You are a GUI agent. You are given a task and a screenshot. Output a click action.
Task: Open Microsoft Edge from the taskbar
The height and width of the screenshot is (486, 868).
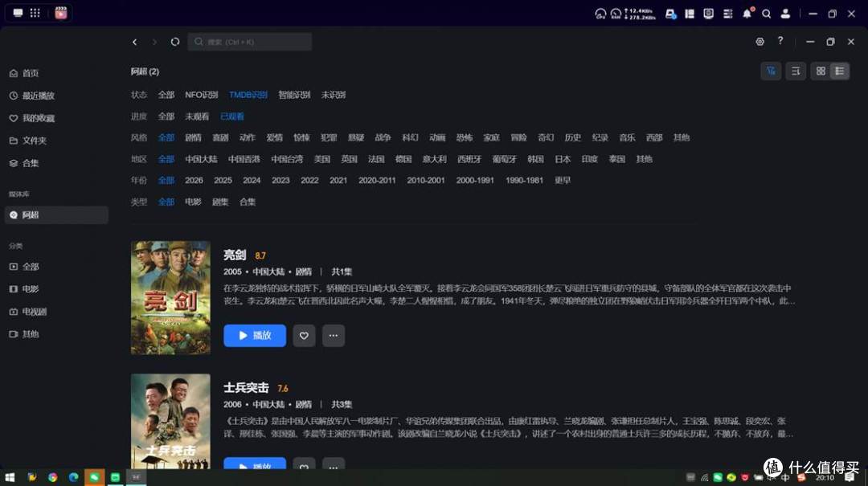click(73, 477)
